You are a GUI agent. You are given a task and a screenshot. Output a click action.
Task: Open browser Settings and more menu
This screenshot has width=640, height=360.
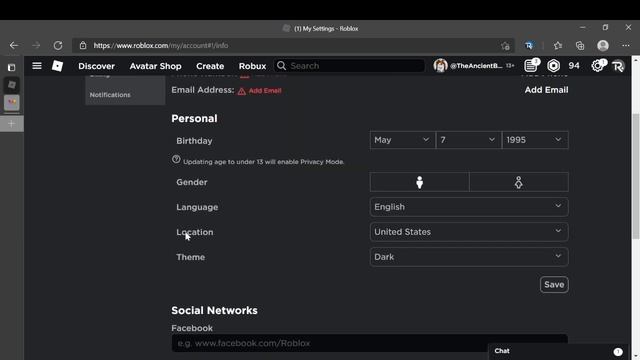pyautogui.click(x=626, y=45)
